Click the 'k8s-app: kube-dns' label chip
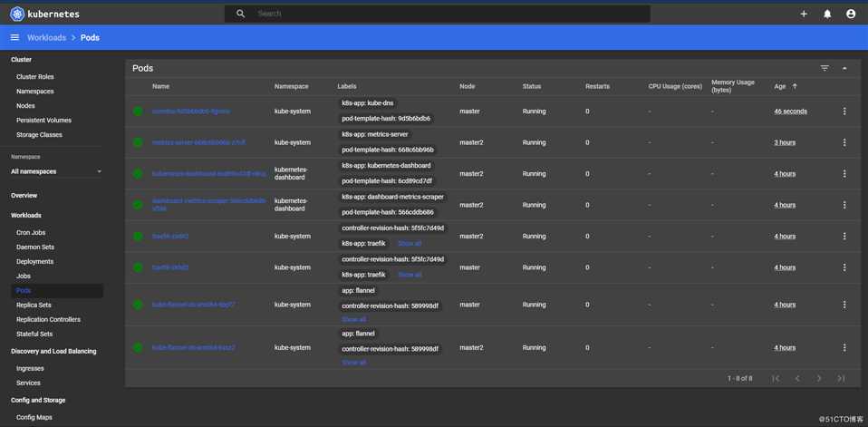Screen dimensions: 868x427 (x=368, y=103)
